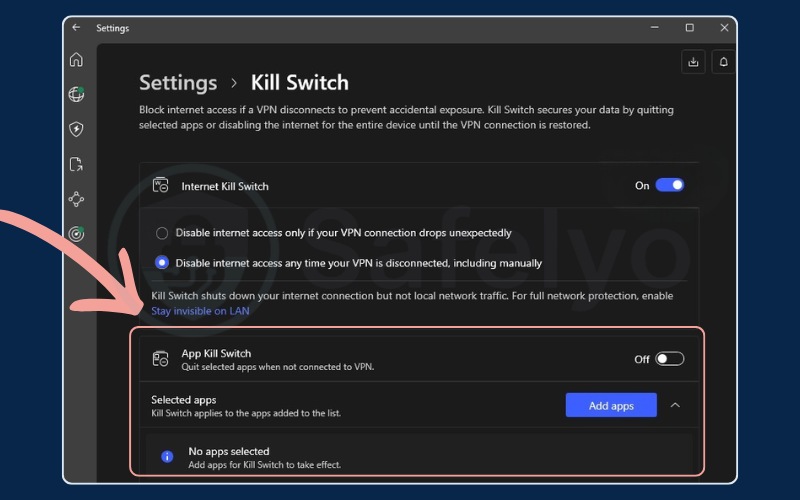Viewport: 800px width, 500px height.
Task: Click the Selected apps heading
Action: click(x=184, y=400)
